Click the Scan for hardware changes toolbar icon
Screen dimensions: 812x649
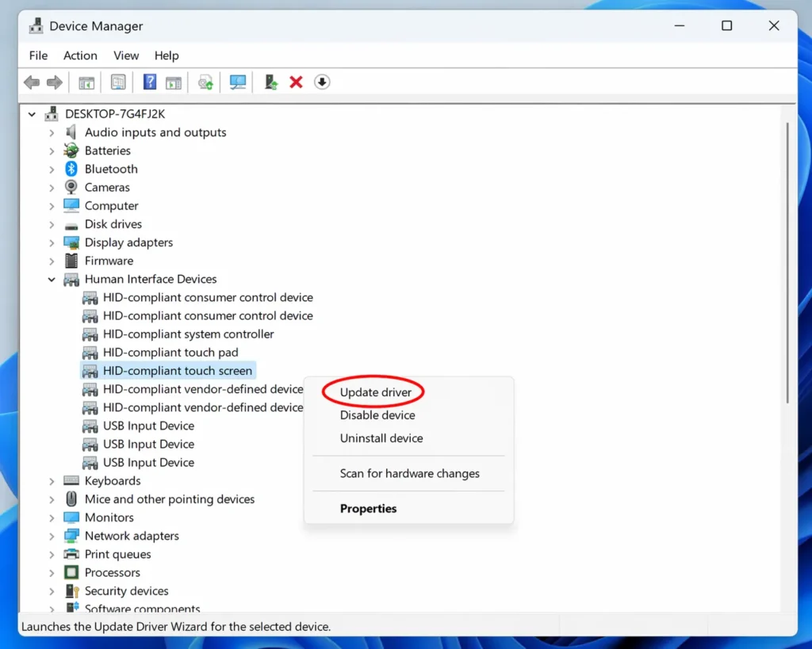(205, 82)
